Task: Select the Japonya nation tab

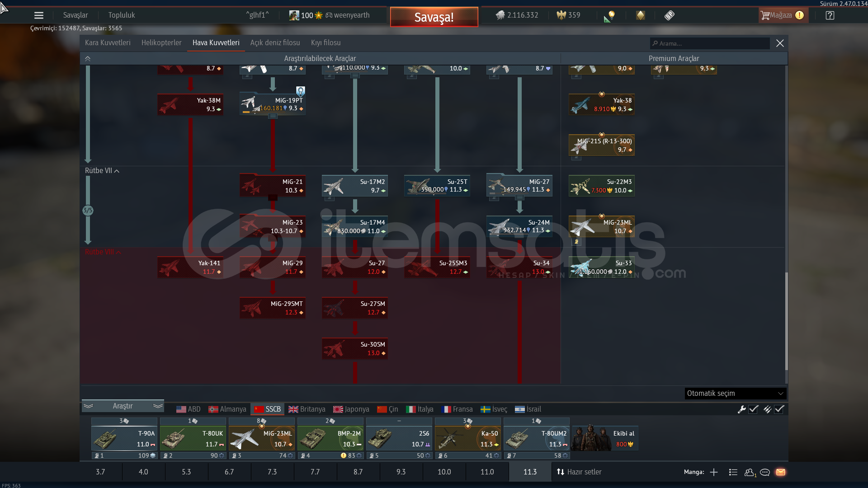Action: pos(351,409)
